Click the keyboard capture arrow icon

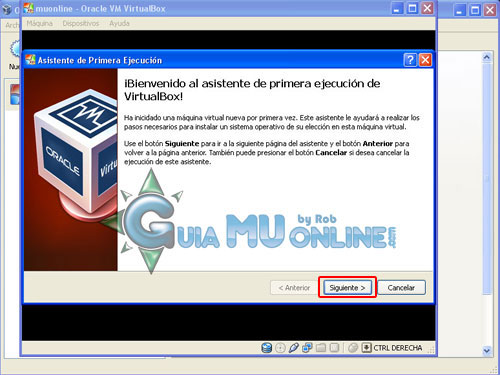point(366,348)
